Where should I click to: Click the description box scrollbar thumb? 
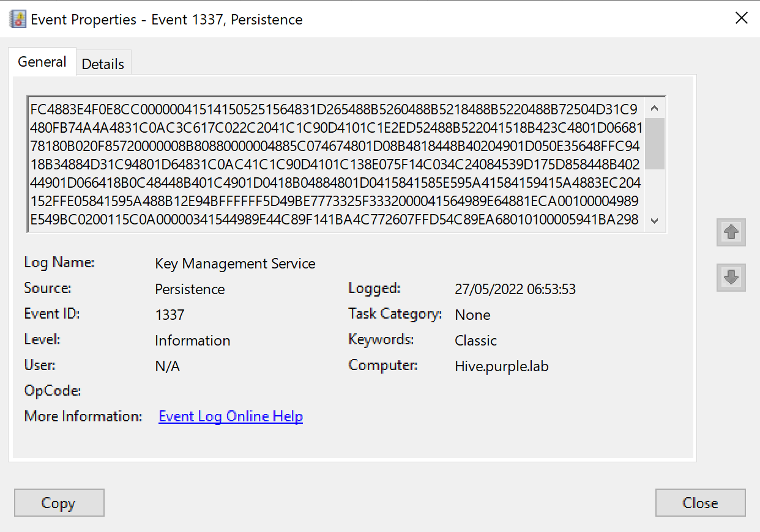click(654, 144)
